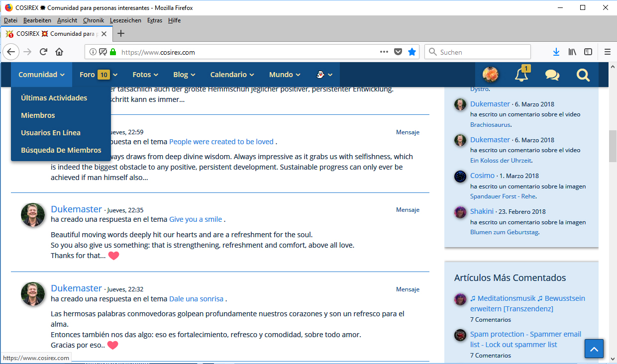
Task: Click the scroll-to-top arrow button
Action: coord(594,349)
